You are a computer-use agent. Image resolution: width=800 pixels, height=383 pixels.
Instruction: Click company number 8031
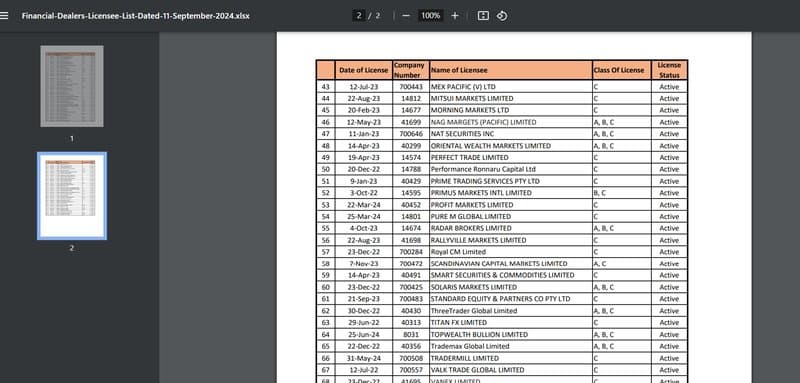[x=411, y=335]
